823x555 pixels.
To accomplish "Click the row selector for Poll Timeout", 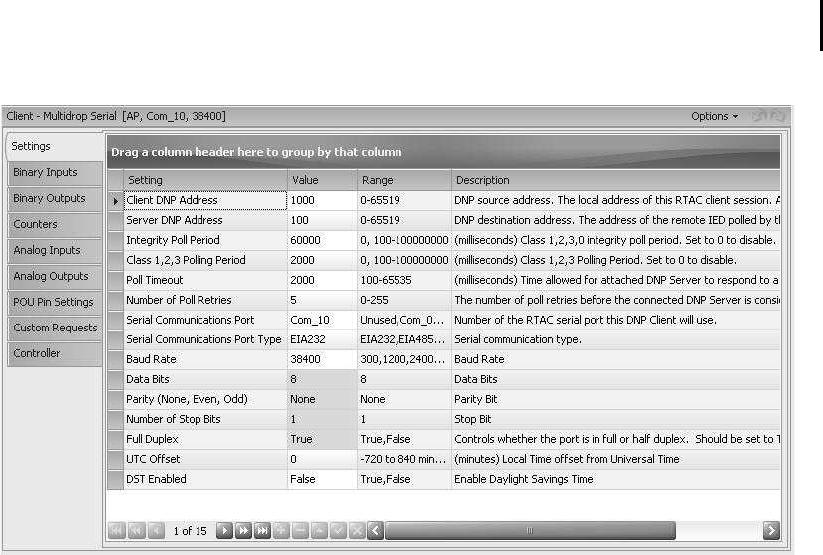I will [x=115, y=280].
